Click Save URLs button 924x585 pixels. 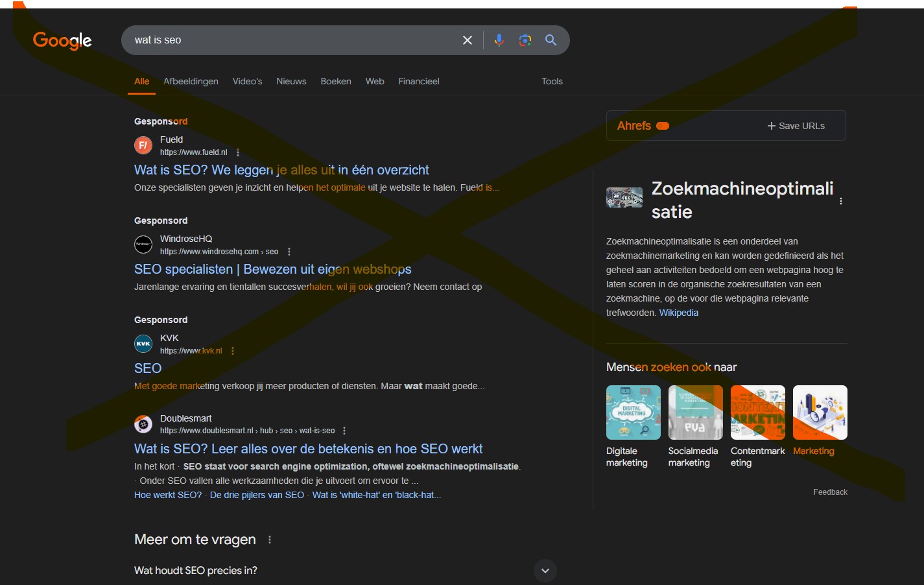pos(796,126)
